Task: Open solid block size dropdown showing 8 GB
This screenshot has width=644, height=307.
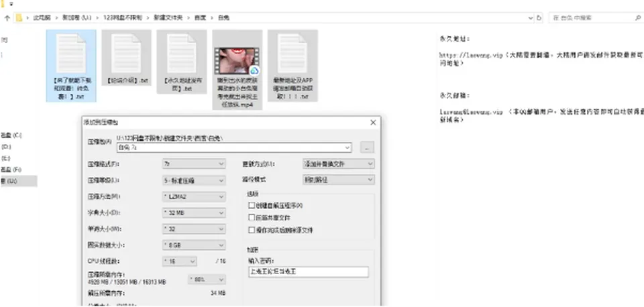Action: click(x=194, y=245)
